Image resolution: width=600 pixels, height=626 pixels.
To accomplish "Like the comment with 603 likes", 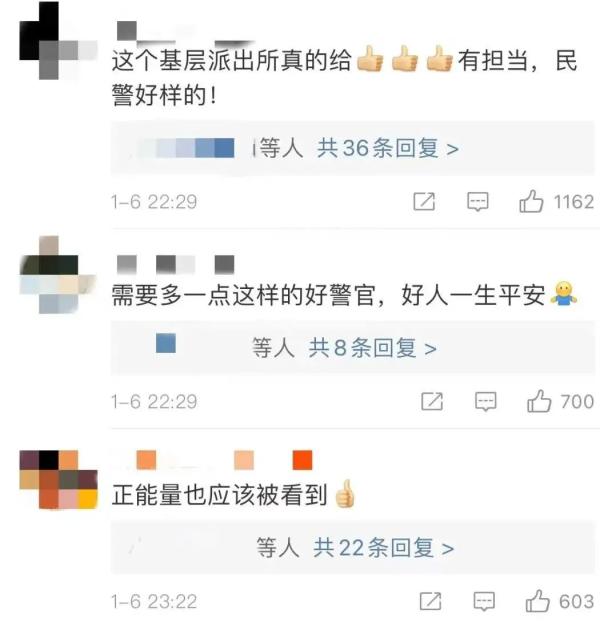I will coord(537,601).
